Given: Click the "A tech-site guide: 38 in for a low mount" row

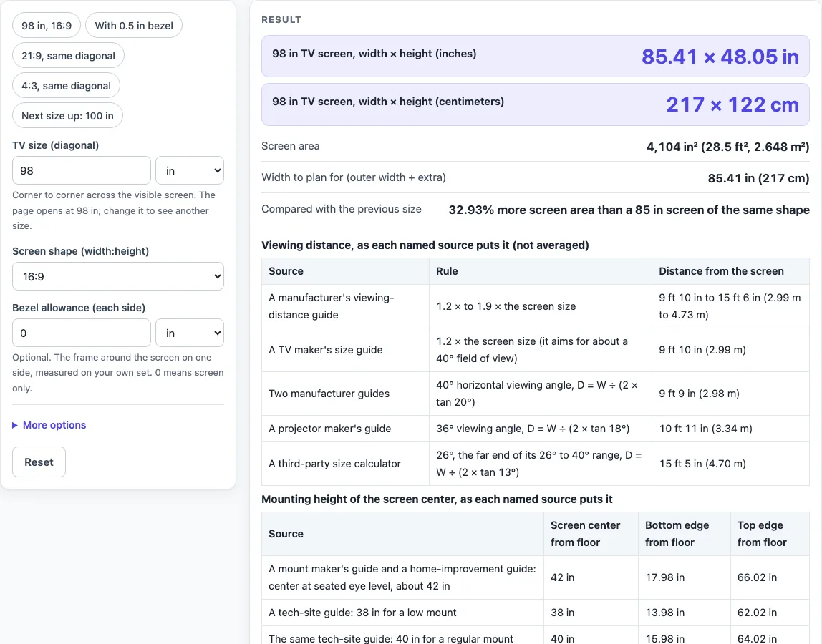Looking at the screenshot, I should click(x=536, y=613).
